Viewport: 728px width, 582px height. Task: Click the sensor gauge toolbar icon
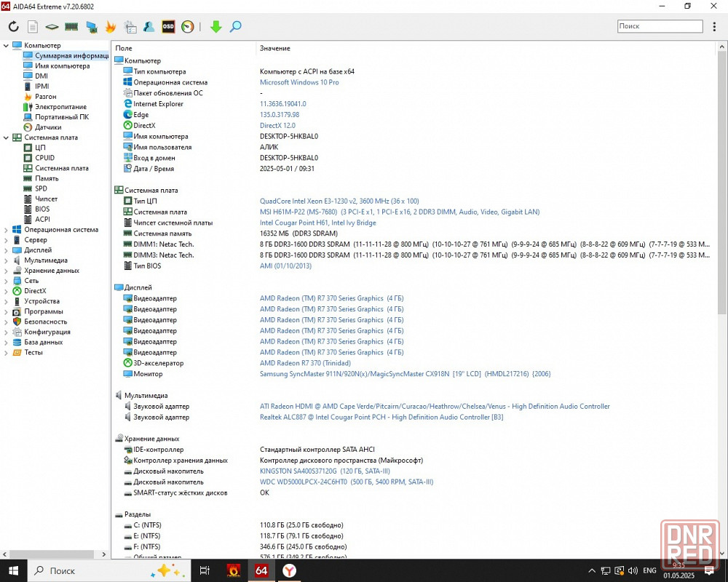pyautogui.click(x=188, y=26)
